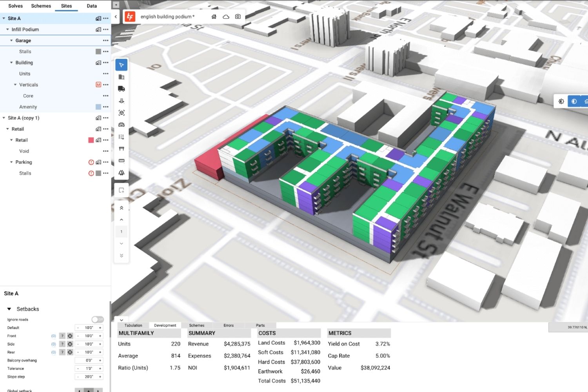Switch to the Schemes tab
Screen dimensions: 588x392
(x=41, y=6)
